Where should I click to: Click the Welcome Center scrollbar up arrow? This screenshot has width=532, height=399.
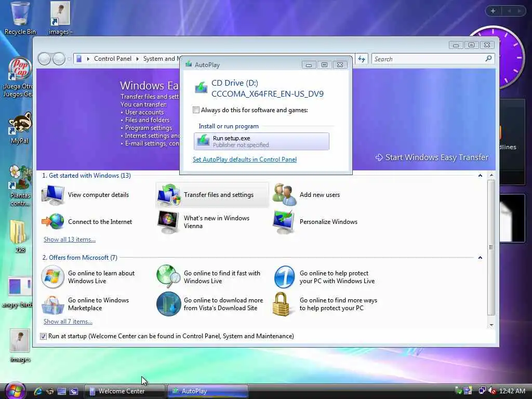tap(491, 175)
